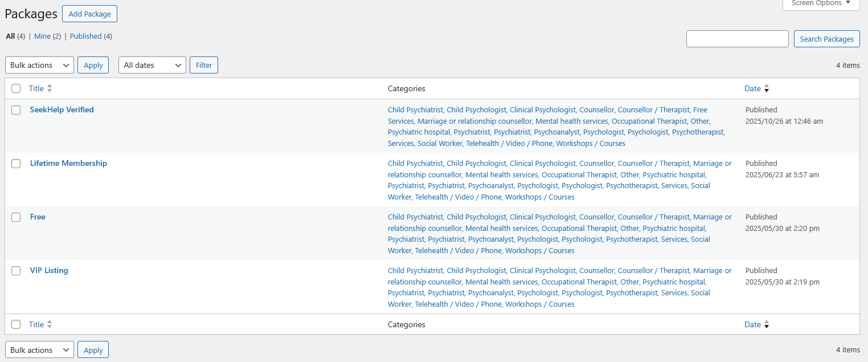This screenshot has width=868, height=362.
Task: Open the Free package title link
Action: coord(38,217)
